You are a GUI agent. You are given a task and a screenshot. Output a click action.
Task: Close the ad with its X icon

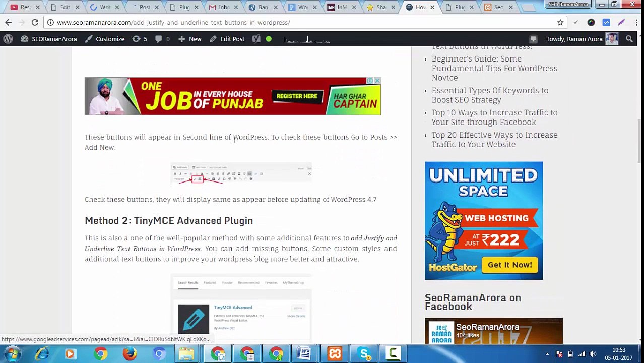coord(377,81)
